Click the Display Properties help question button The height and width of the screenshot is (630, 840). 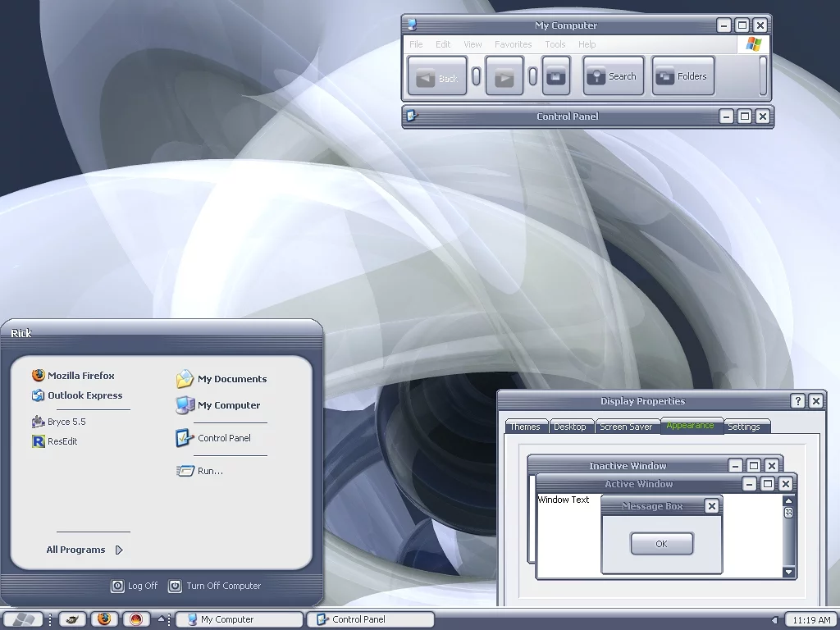(797, 401)
